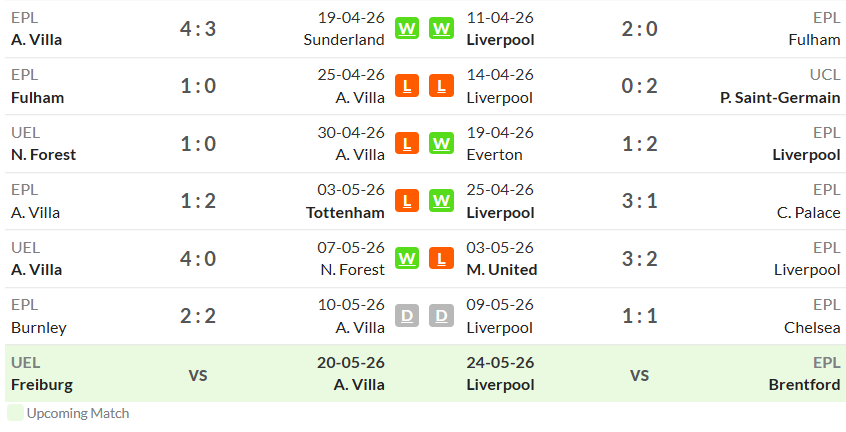Image resolution: width=846 pixels, height=432 pixels.
Task: Click Liverpool's draw badge versus Chelsea
Action: [x=441, y=316]
